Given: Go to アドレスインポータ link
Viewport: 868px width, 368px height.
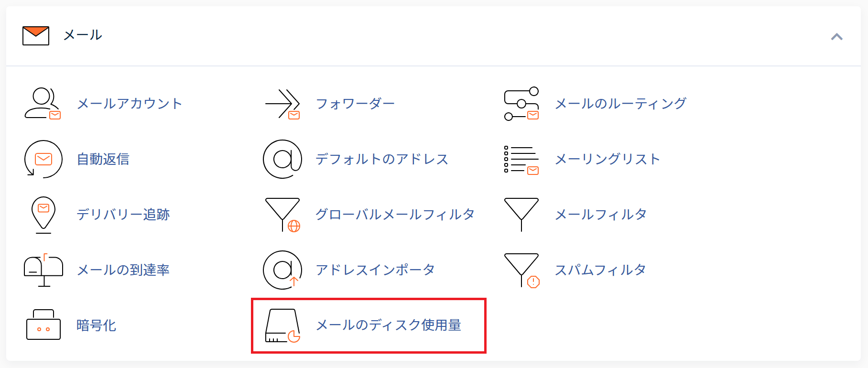Looking at the screenshot, I should coord(375,270).
